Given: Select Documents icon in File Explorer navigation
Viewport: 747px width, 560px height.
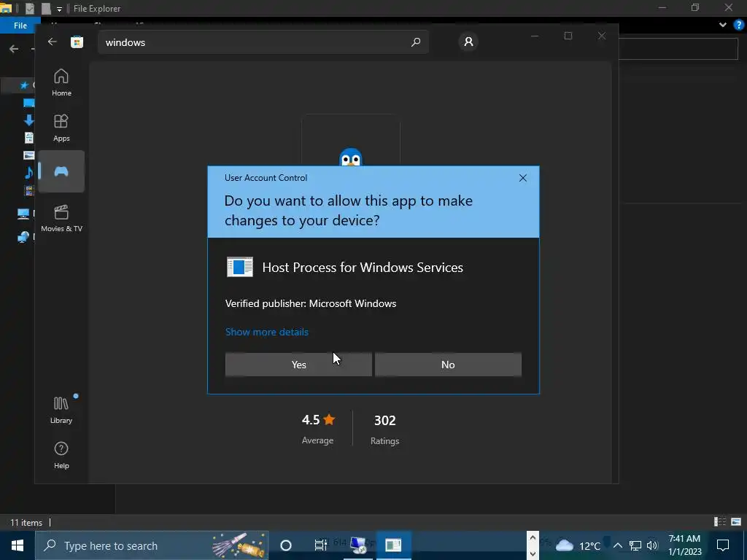Looking at the screenshot, I should (28, 138).
